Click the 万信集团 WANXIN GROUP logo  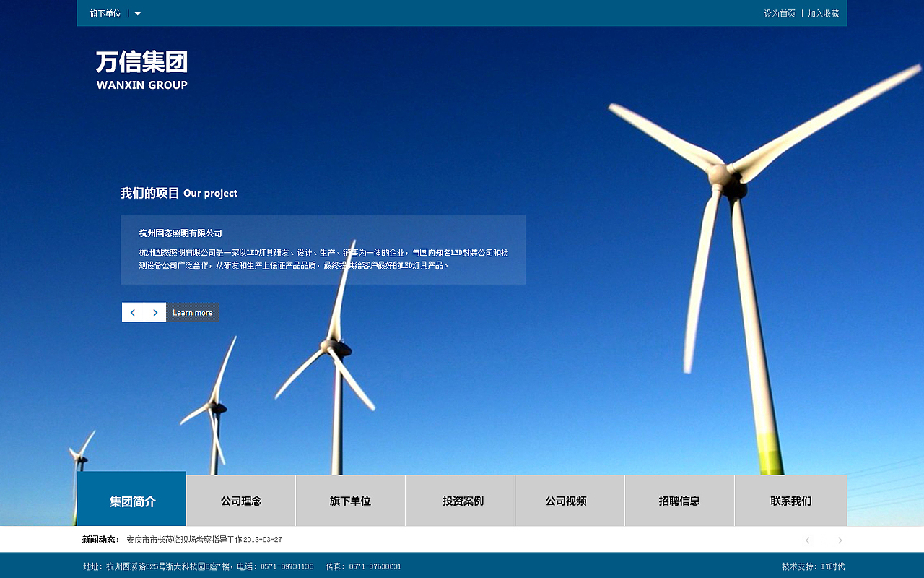coord(141,70)
